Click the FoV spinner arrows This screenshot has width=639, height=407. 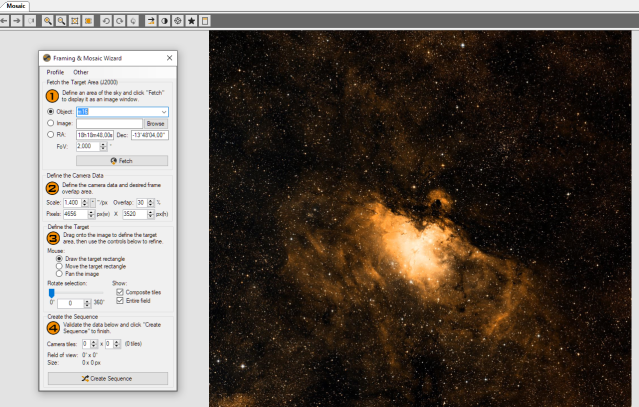[x=103, y=146]
